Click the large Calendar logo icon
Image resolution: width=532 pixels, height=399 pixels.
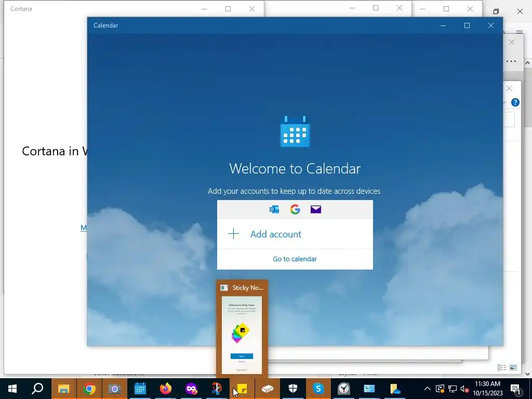(x=295, y=131)
